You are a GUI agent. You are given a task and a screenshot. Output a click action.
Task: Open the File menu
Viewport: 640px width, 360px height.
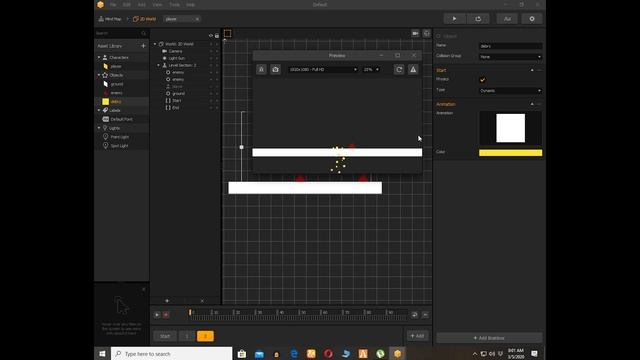(x=113, y=4)
